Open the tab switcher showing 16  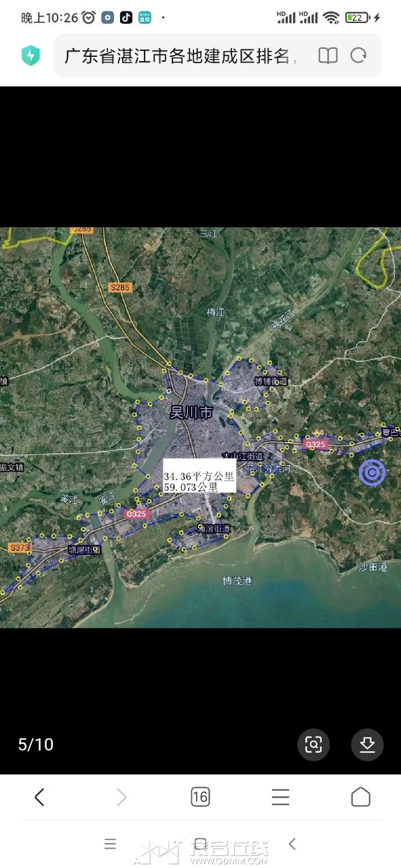pyautogui.click(x=200, y=797)
